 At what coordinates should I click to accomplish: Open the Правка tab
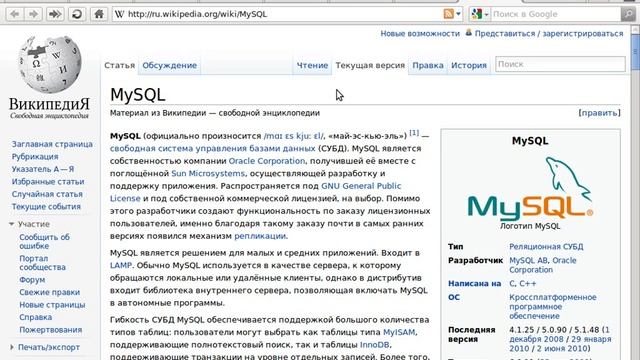point(428,65)
